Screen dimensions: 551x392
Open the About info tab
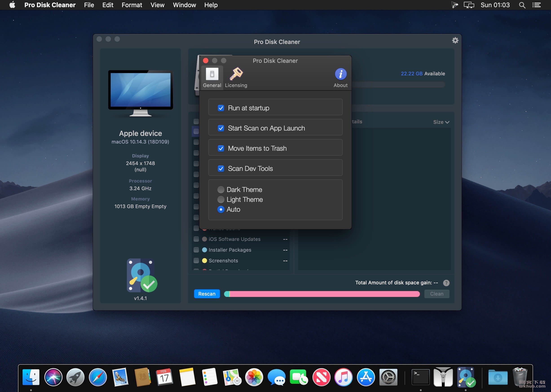pos(341,78)
